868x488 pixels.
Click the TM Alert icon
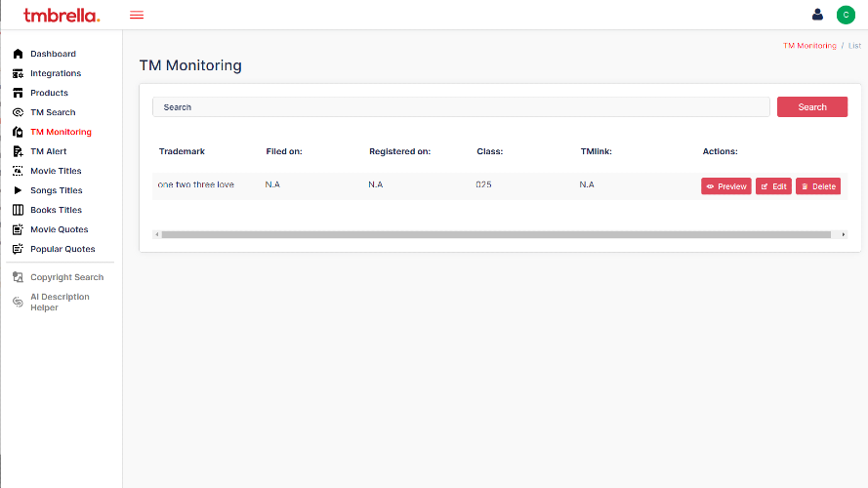click(18, 151)
